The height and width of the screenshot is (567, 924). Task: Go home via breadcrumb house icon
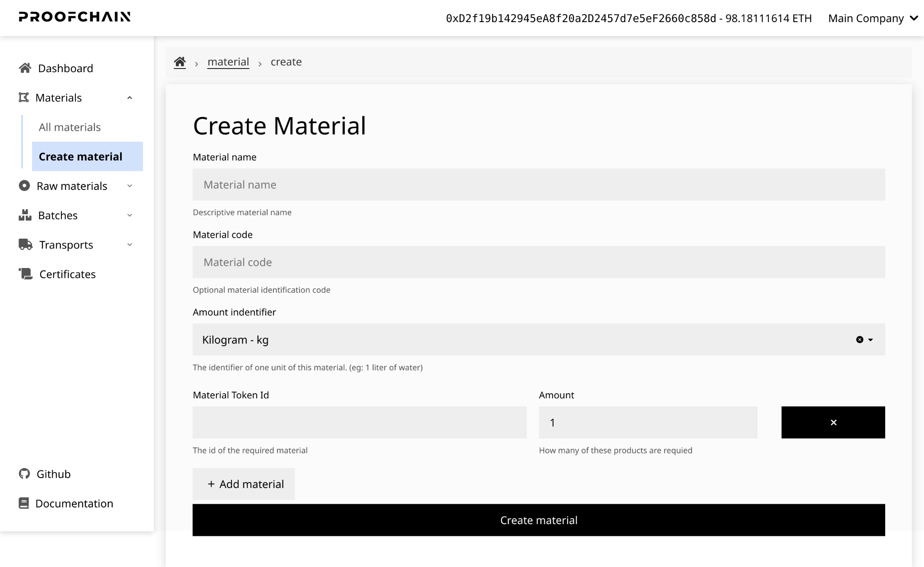pyautogui.click(x=180, y=62)
